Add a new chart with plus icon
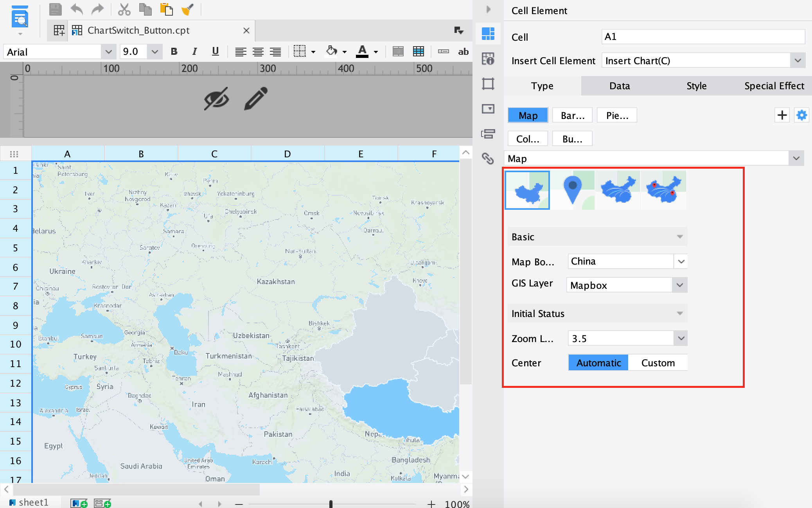The width and height of the screenshot is (812, 508). [x=782, y=115]
